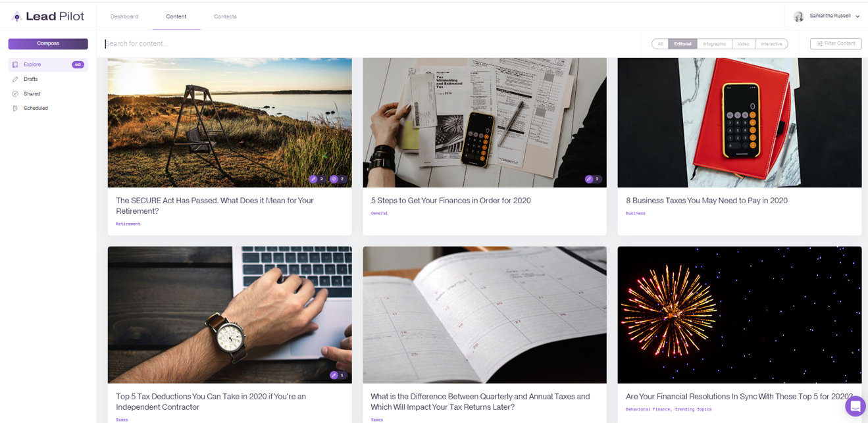Click Samantha Russell profile avatar
This screenshot has height=423, width=868.
click(798, 16)
